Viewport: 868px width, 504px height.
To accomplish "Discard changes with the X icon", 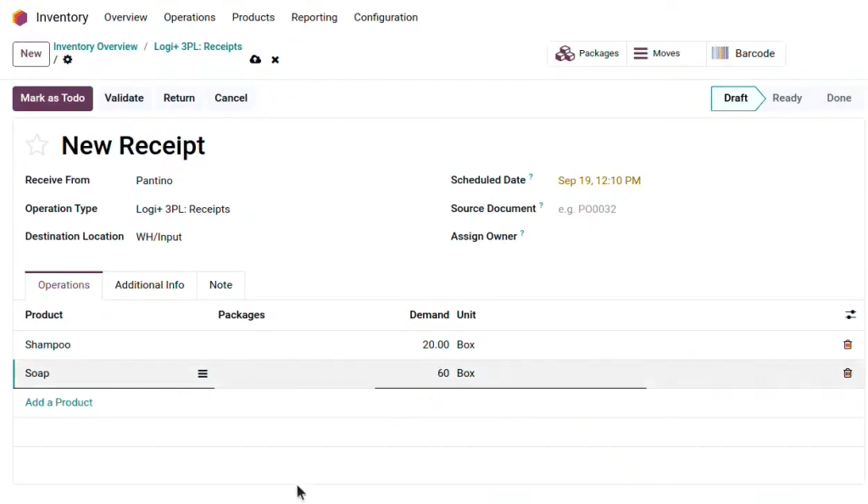I will (x=275, y=60).
